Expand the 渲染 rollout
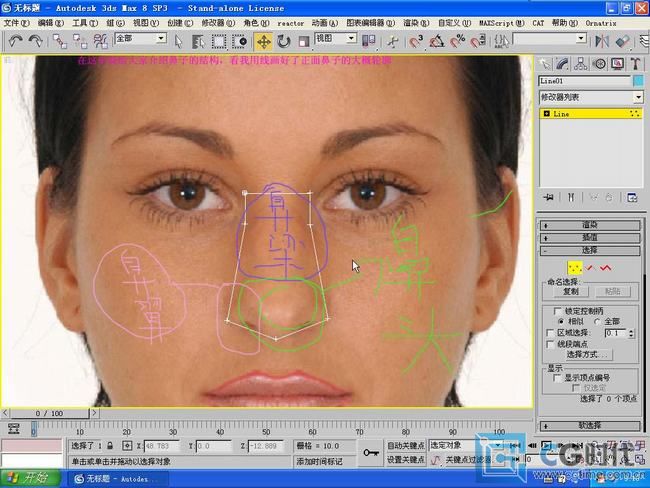Image resolution: width=650 pixels, height=488 pixels. (590, 225)
